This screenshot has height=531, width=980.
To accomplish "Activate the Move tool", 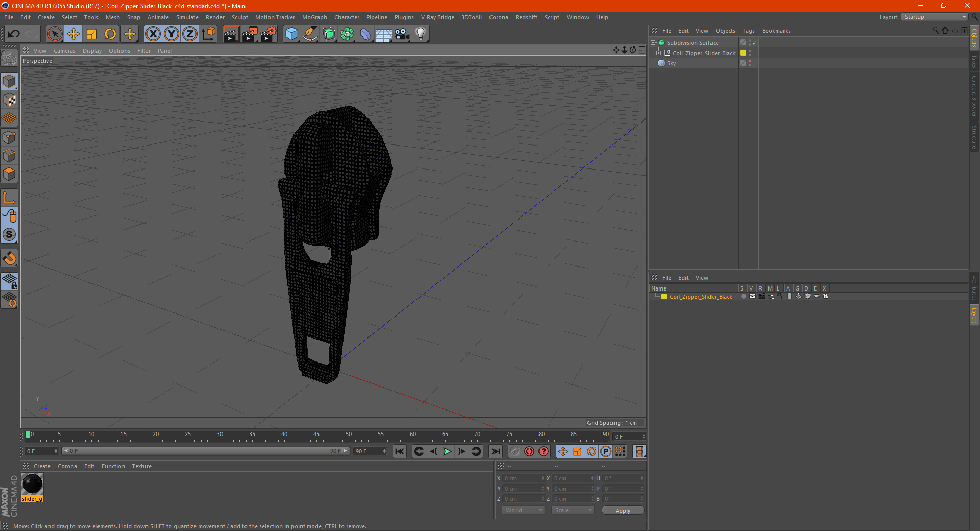I will pos(73,34).
